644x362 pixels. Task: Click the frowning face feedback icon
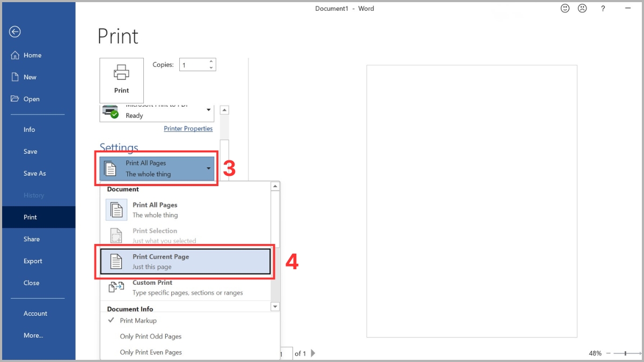[582, 9]
